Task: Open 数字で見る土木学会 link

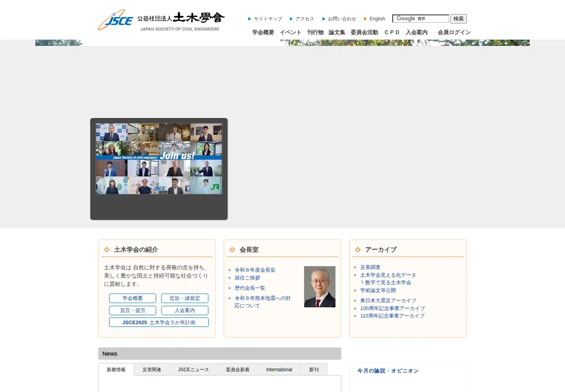Action: [388, 283]
